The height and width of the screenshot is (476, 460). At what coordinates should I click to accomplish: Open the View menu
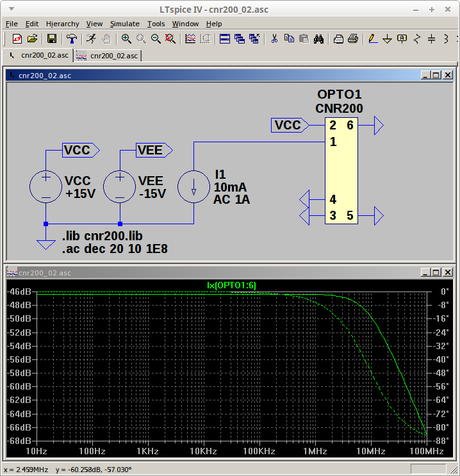[x=94, y=24]
